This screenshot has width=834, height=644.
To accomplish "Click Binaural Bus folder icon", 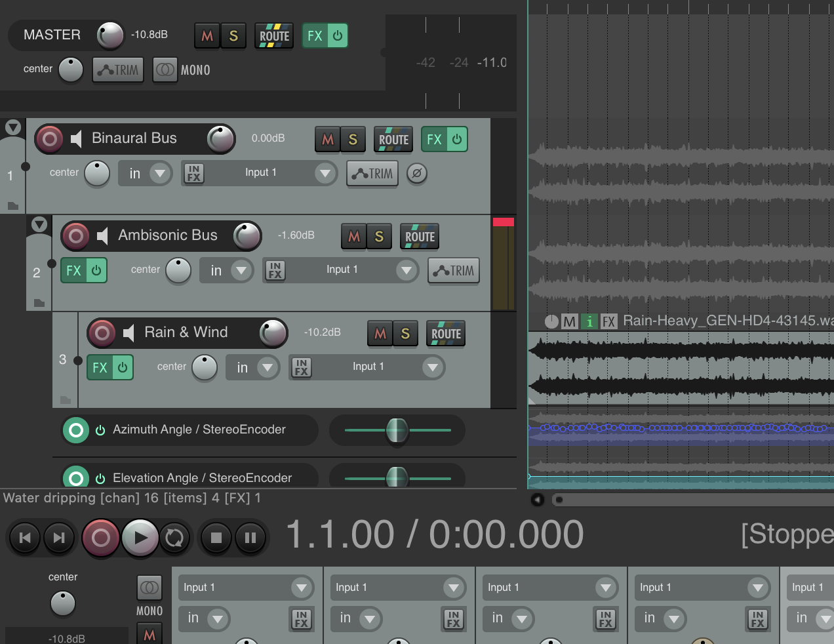I will tap(13, 206).
